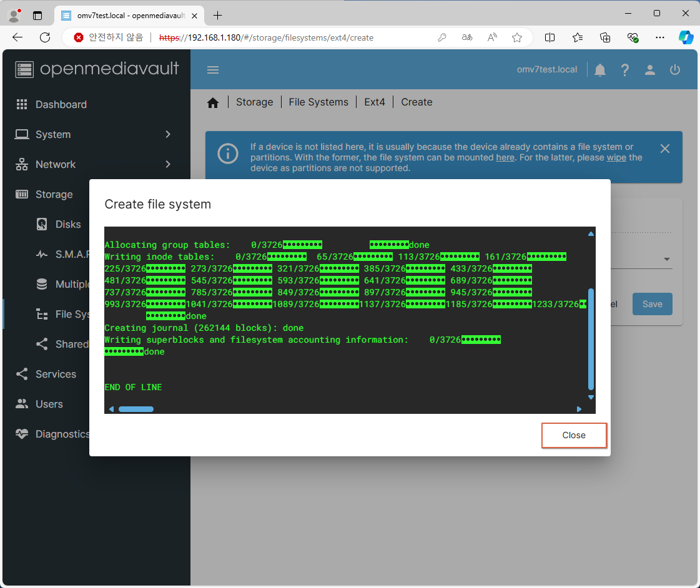Viewport: 700px width, 588px height.
Task: Open the Disks sidebar entry
Action: click(x=68, y=225)
